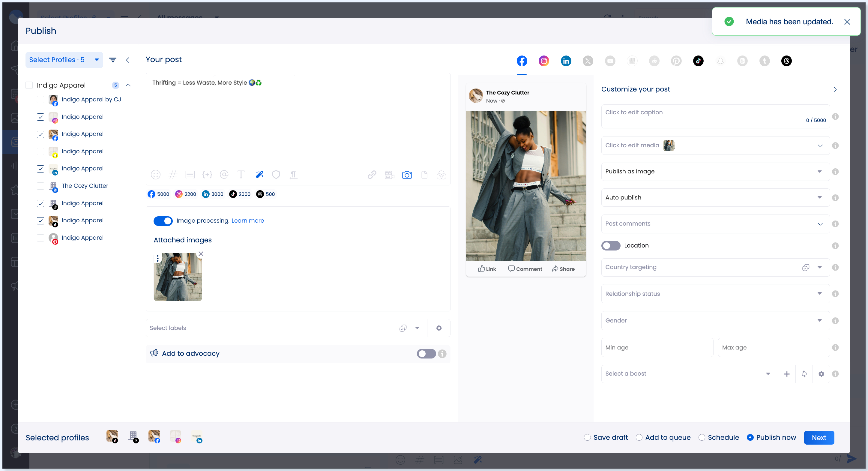868x471 pixels.
Task: Open text formatting T icon
Action: [x=241, y=175]
